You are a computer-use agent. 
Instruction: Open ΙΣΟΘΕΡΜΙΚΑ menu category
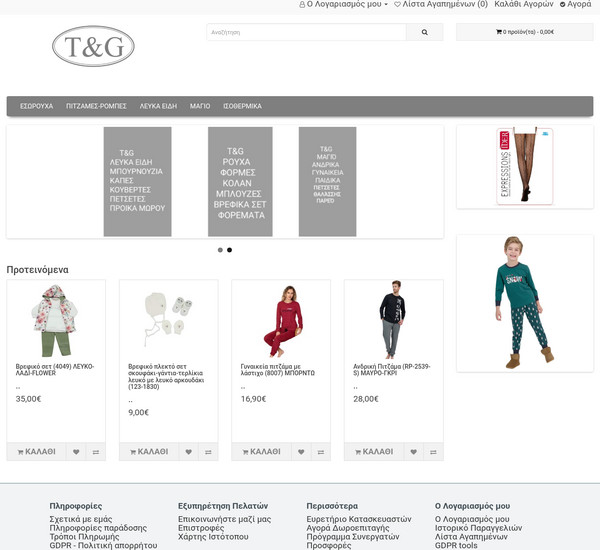coord(243,106)
